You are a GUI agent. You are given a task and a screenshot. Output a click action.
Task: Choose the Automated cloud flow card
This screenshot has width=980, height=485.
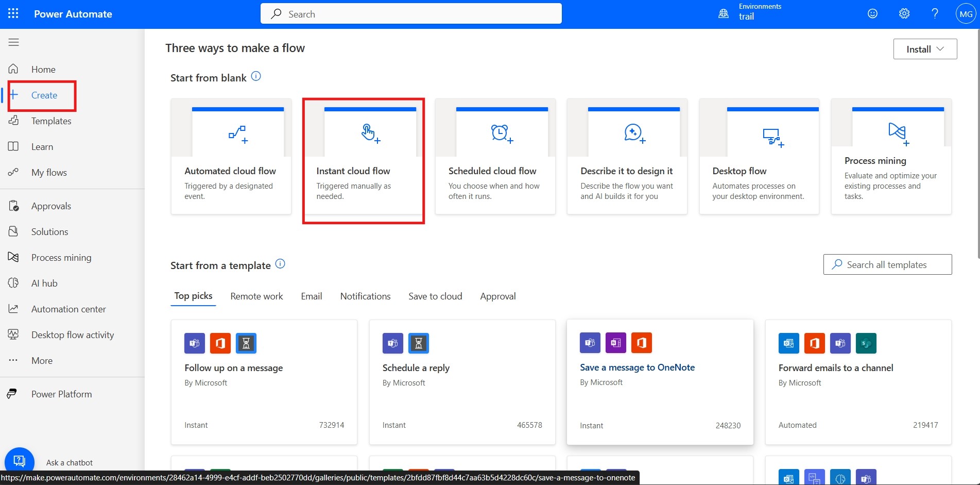[x=231, y=156]
